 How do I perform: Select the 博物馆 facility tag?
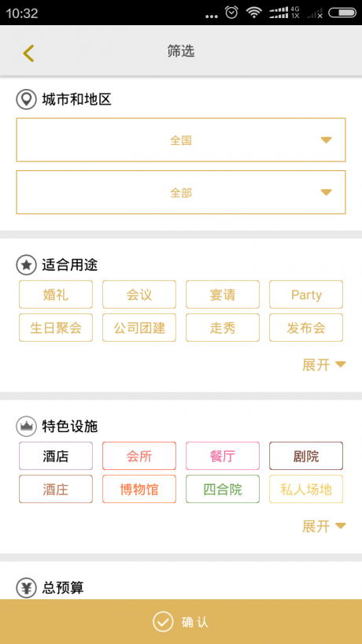tap(139, 489)
